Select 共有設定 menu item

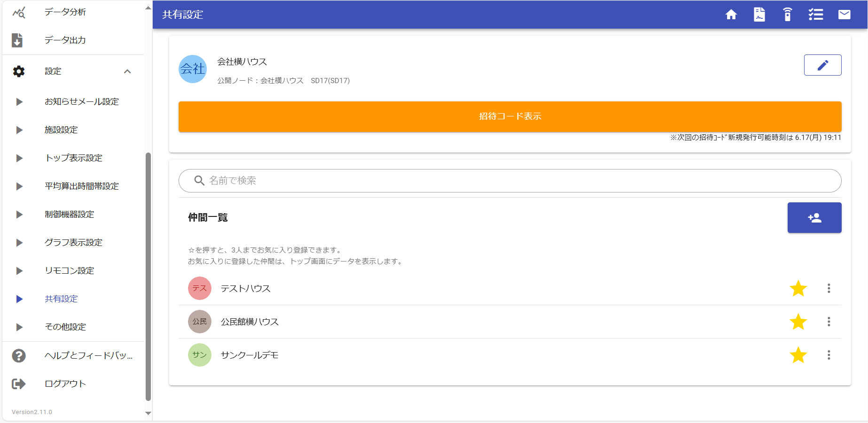point(61,299)
